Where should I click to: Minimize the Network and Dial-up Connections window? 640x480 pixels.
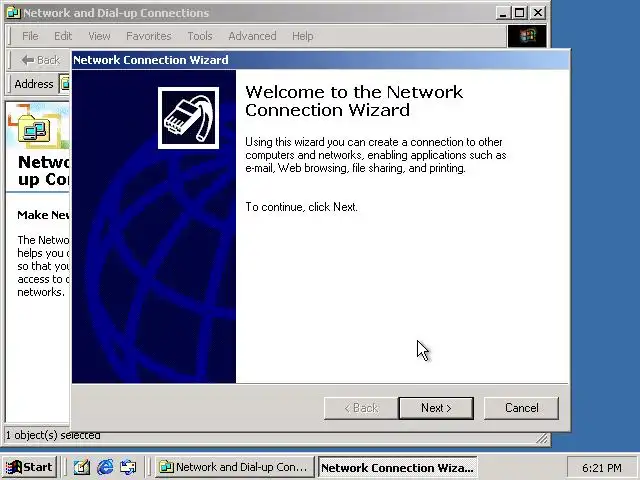click(503, 13)
